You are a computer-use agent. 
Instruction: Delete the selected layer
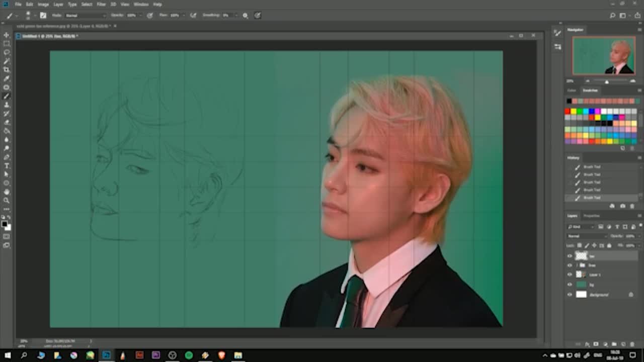coord(633,344)
